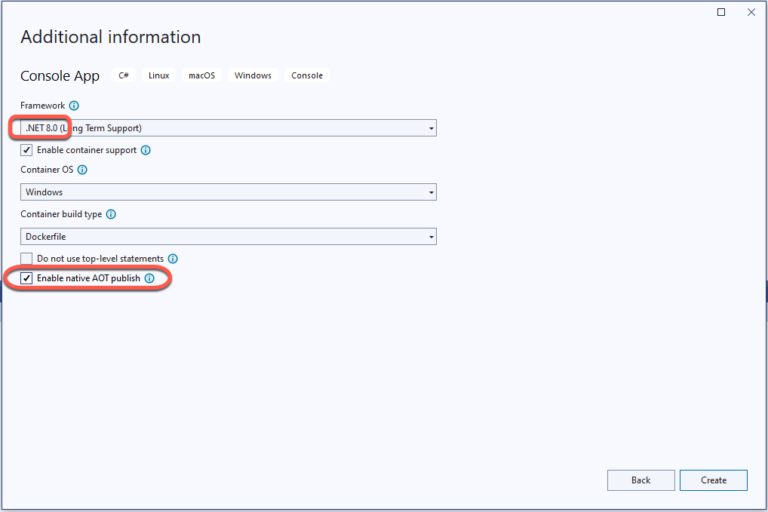Maximize the Additional information dialog window
This screenshot has width=768, height=512.
pos(722,13)
